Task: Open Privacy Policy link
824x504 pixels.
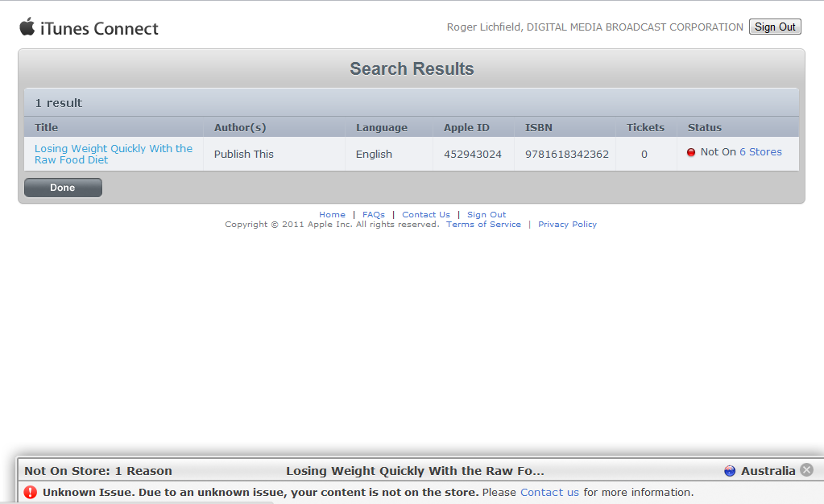Action: point(568,225)
